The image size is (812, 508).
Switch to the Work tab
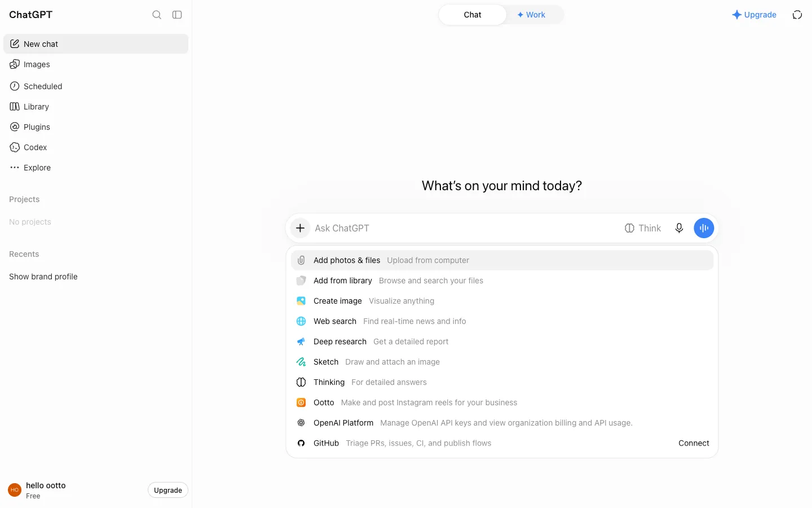(x=531, y=15)
